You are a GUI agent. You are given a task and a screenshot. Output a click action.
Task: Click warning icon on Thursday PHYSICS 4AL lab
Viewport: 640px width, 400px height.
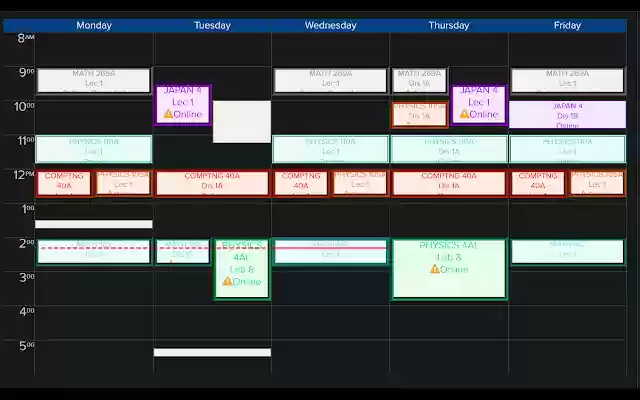(435, 269)
